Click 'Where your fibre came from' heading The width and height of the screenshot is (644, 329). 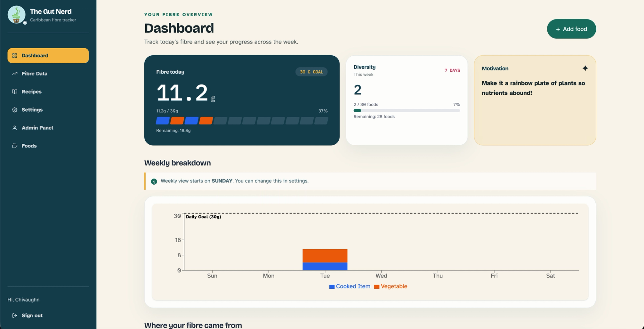pos(193,325)
